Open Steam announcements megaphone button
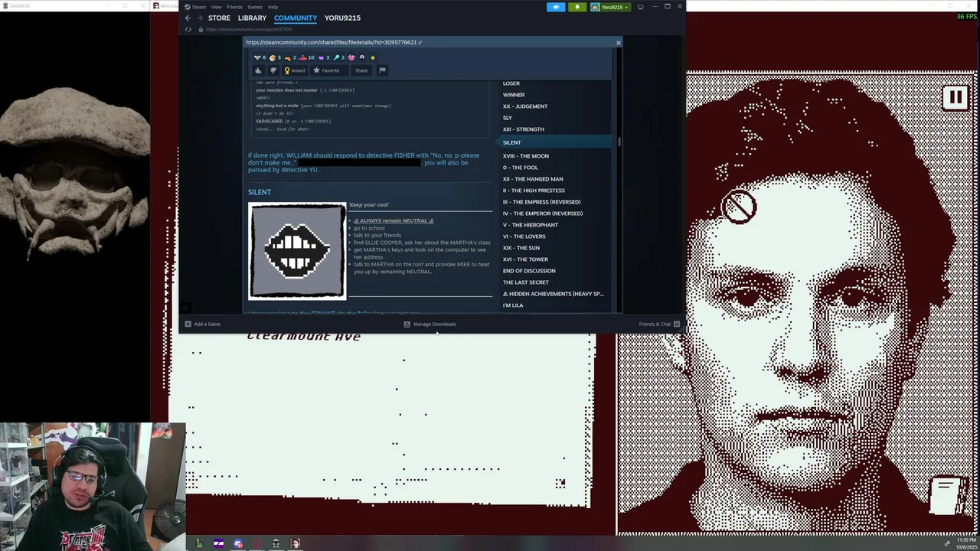Screen dimensions: 980x551 click(x=556, y=7)
